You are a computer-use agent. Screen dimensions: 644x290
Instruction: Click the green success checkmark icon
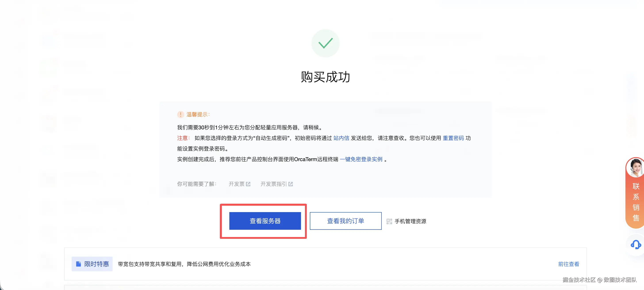325,43
